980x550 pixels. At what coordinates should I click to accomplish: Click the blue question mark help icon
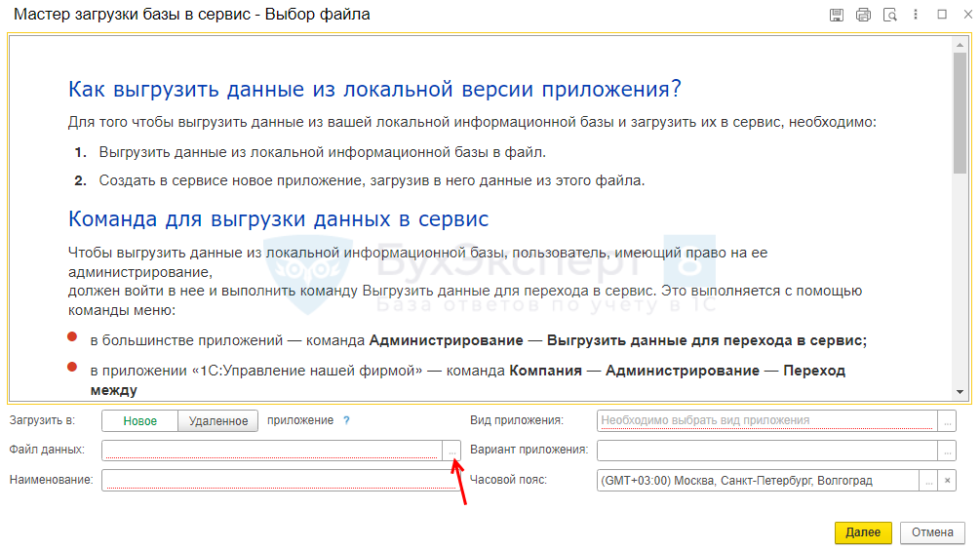coord(346,420)
